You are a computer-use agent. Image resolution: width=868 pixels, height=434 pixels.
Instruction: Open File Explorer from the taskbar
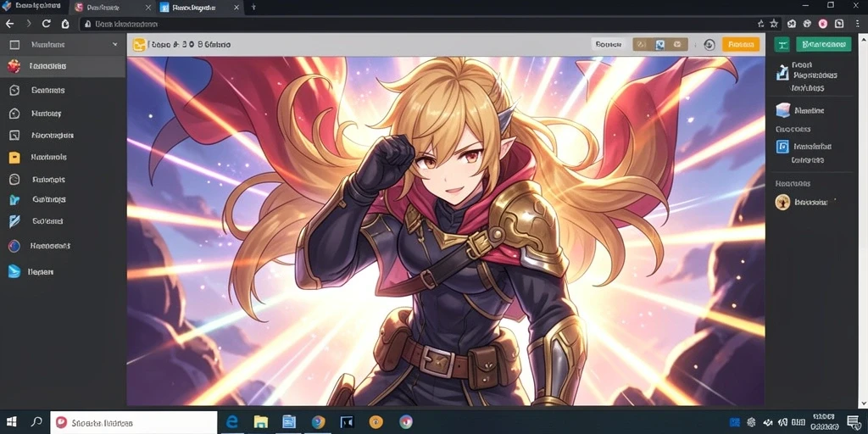coord(261,422)
